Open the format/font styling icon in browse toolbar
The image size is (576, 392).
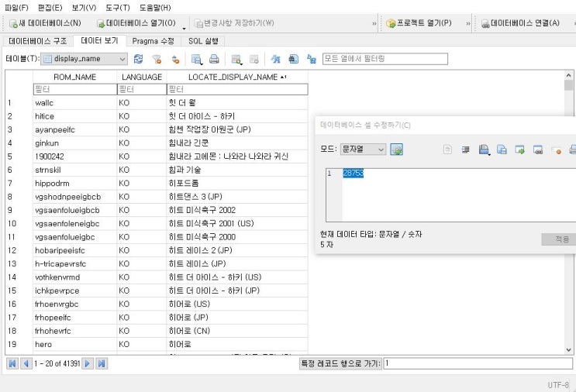click(x=275, y=59)
